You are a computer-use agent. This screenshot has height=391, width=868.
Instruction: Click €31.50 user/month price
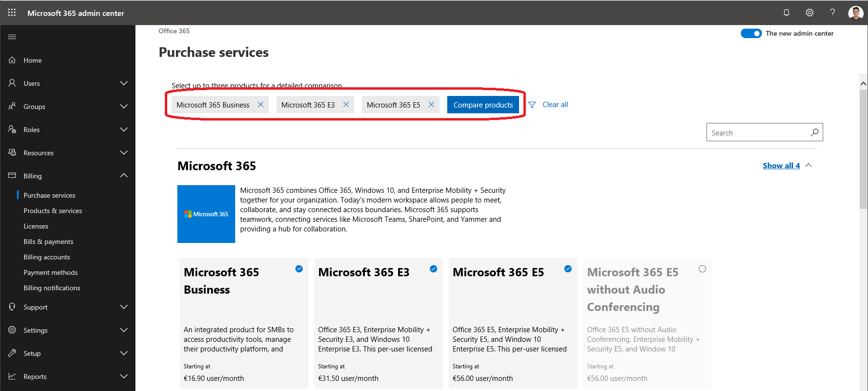click(348, 378)
